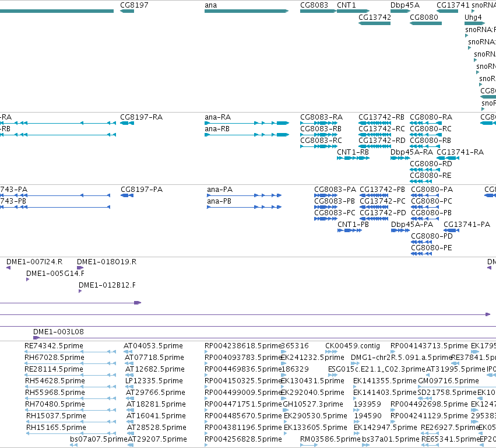Select the Uhg4 gene label
The image size is (496, 448).
tap(473, 17)
